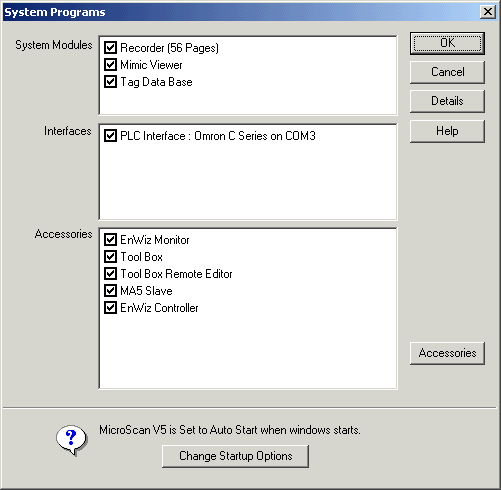
Task: Click the OK button
Action: pos(447,43)
